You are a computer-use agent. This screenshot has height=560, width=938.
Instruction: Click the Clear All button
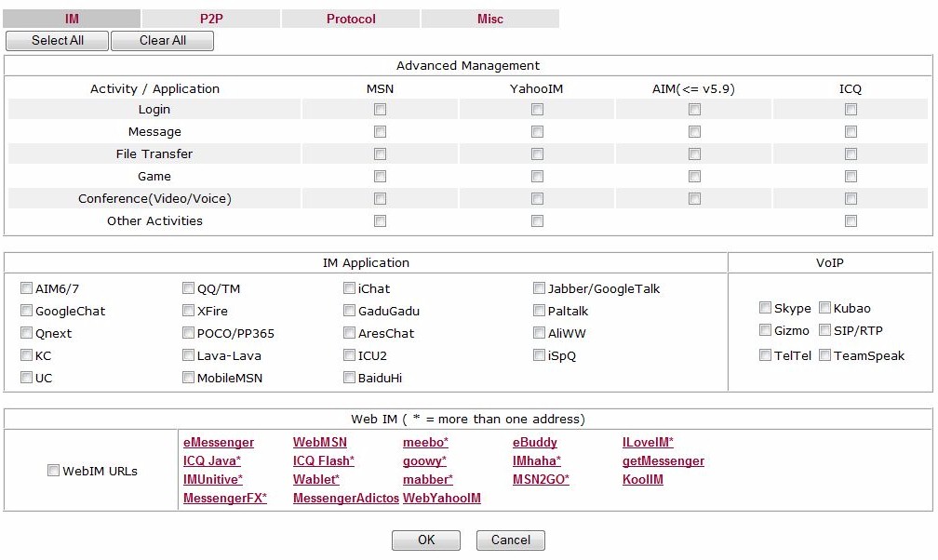click(x=162, y=41)
